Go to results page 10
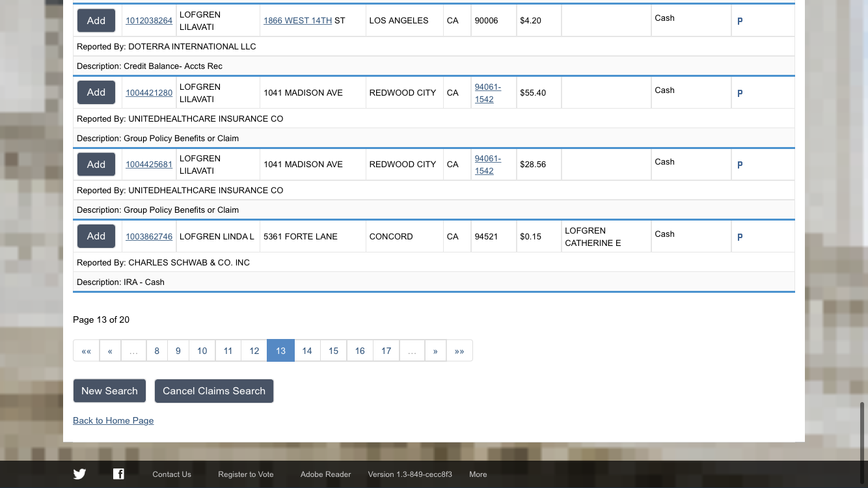The image size is (868, 488). click(x=202, y=351)
